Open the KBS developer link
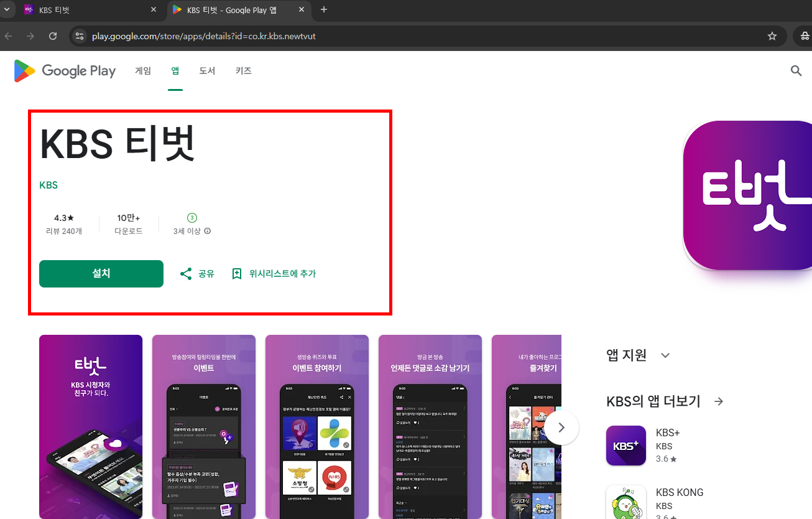This screenshot has height=519, width=812. (x=48, y=185)
